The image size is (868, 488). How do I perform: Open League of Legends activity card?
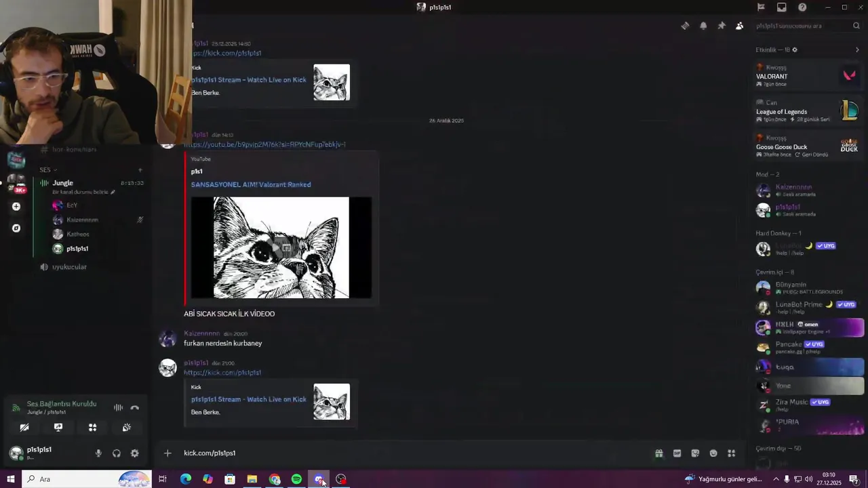[807, 110]
